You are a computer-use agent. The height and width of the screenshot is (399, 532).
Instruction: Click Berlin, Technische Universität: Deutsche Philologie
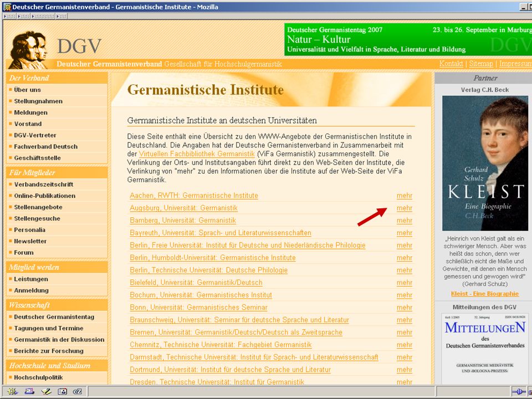click(x=209, y=270)
